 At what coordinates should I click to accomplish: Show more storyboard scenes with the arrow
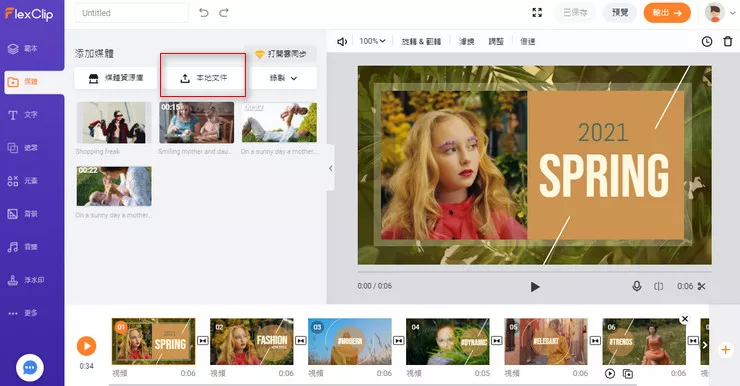(x=705, y=345)
